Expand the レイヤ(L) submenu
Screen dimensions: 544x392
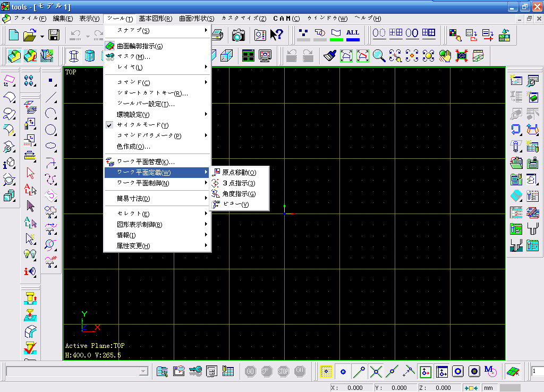(x=157, y=67)
